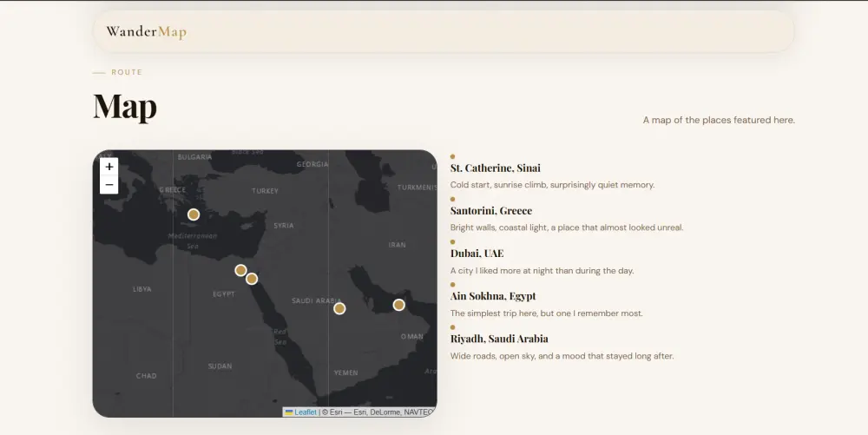Click the large 'Map' page heading
Viewport: 868px width, 435px height.
[125, 106]
